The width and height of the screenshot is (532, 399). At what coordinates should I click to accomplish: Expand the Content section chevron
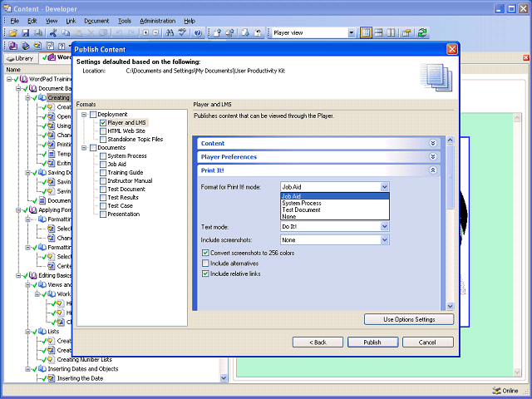click(433, 143)
